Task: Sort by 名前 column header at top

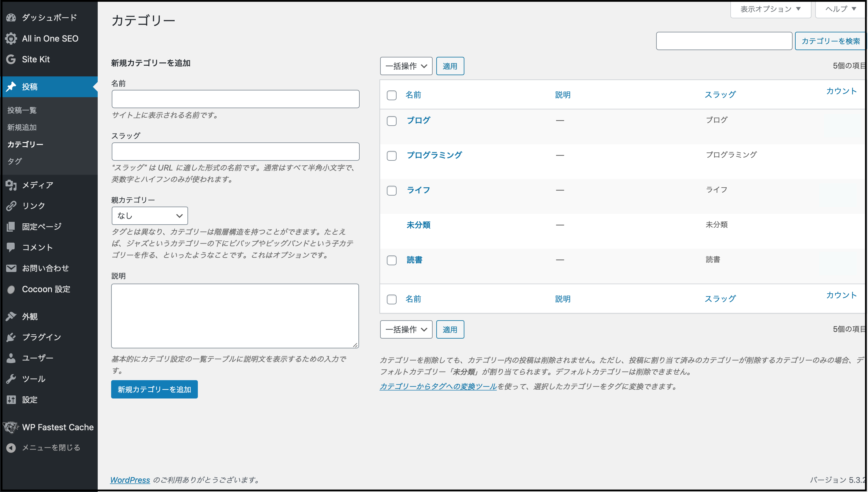Action: pos(413,95)
